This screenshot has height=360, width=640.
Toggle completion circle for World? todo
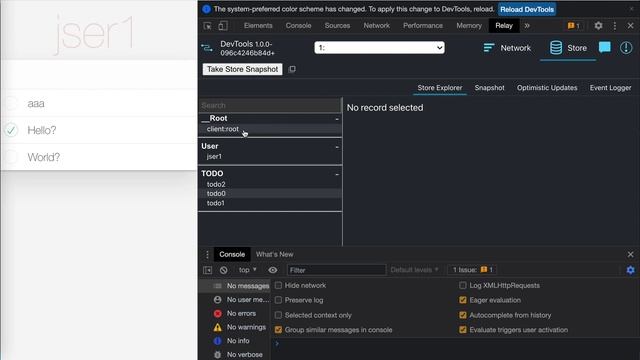(x=11, y=157)
